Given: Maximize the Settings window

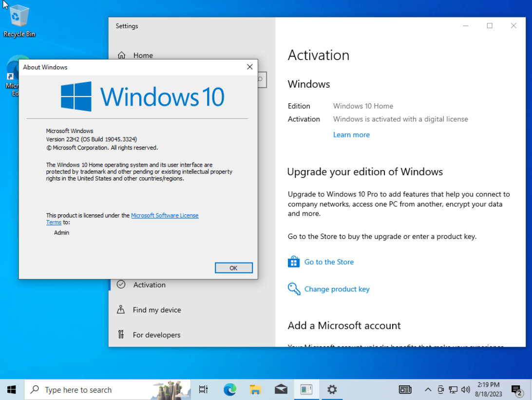Looking at the screenshot, I should [x=490, y=26].
